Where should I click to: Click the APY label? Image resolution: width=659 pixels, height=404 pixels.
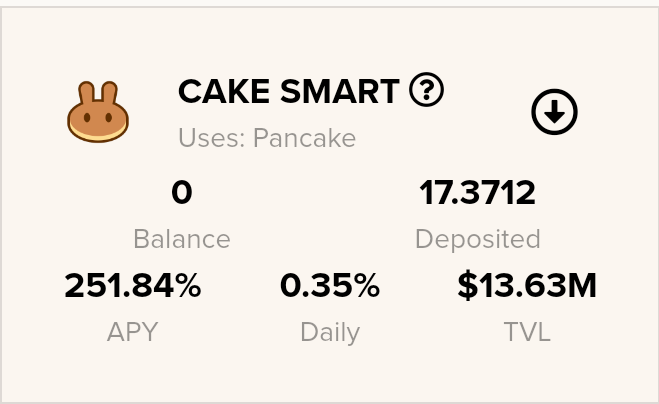[132, 332]
